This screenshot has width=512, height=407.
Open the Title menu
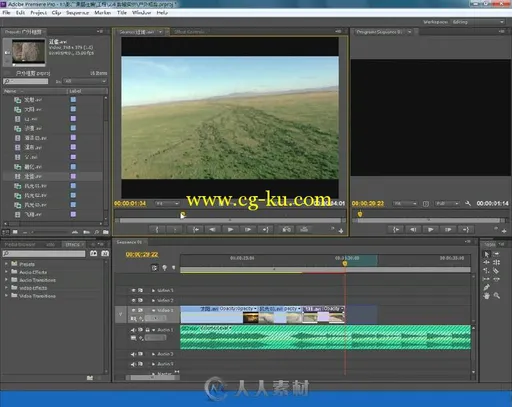122,13
